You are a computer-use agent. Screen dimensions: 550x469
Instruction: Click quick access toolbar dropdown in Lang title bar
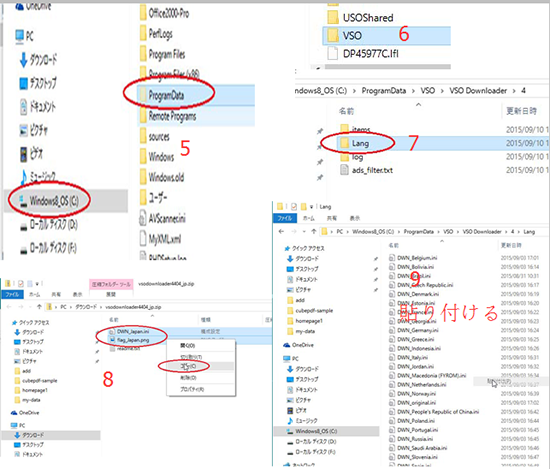click(311, 207)
